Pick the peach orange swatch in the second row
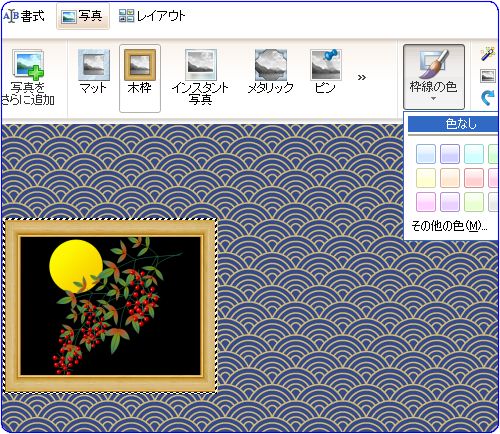The width and height of the screenshot is (500, 434). pos(450,178)
